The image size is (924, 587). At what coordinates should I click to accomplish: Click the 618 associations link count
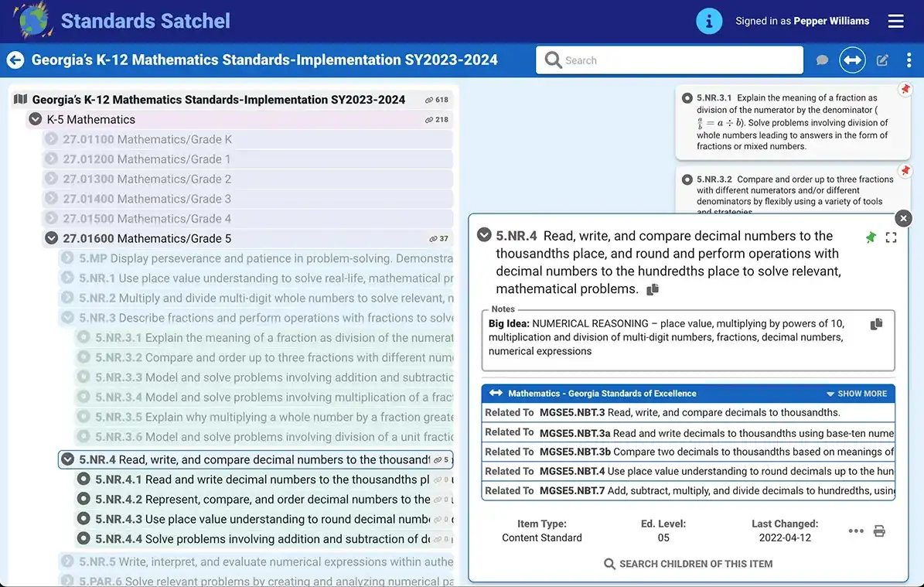[x=437, y=100]
